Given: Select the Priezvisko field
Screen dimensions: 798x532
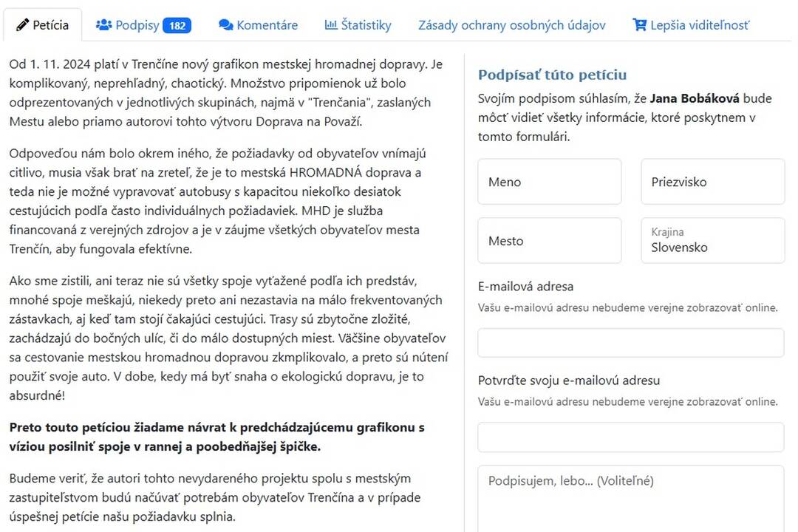Looking at the screenshot, I should tap(712, 181).
